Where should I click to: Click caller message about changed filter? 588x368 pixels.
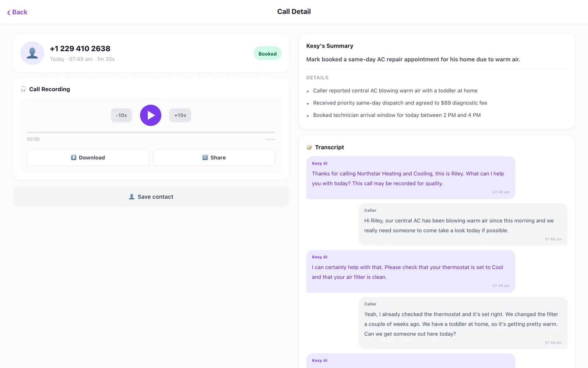[463, 323]
